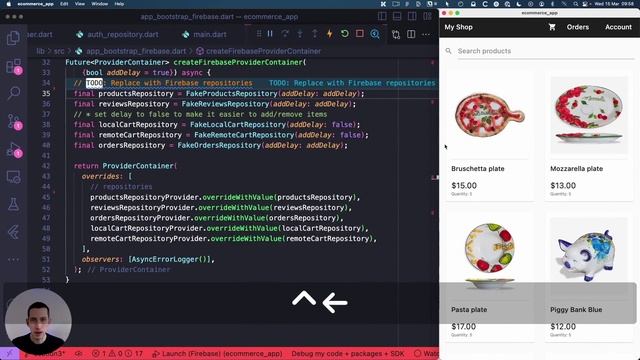Image resolution: width=640 pixels, height=360 pixels.
Task: Open the Explorer view in the activity bar
Action: [13, 38]
